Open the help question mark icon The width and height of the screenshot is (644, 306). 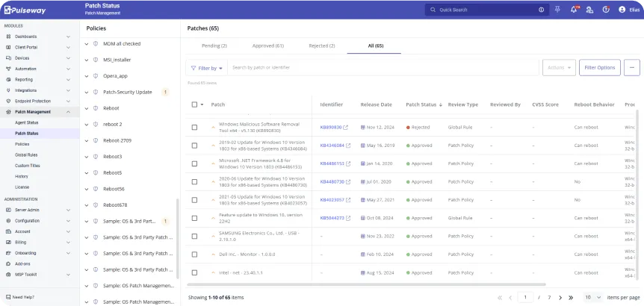pos(605,10)
